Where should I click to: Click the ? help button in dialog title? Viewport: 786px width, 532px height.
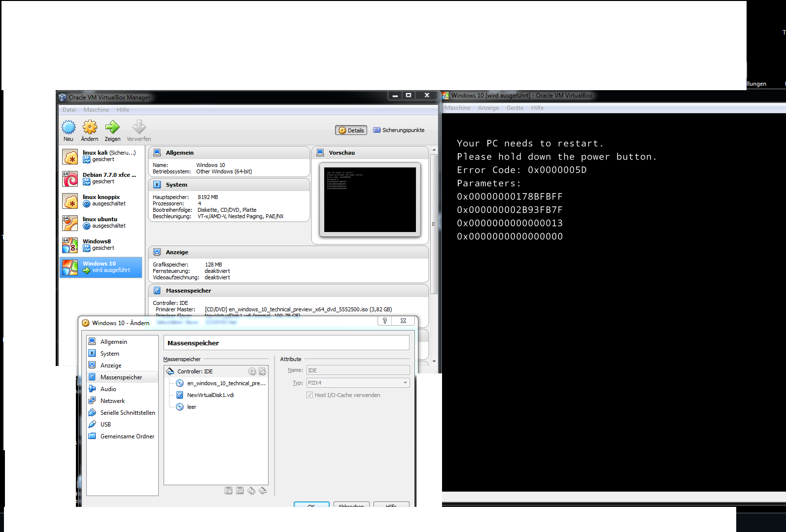pos(385,321)
